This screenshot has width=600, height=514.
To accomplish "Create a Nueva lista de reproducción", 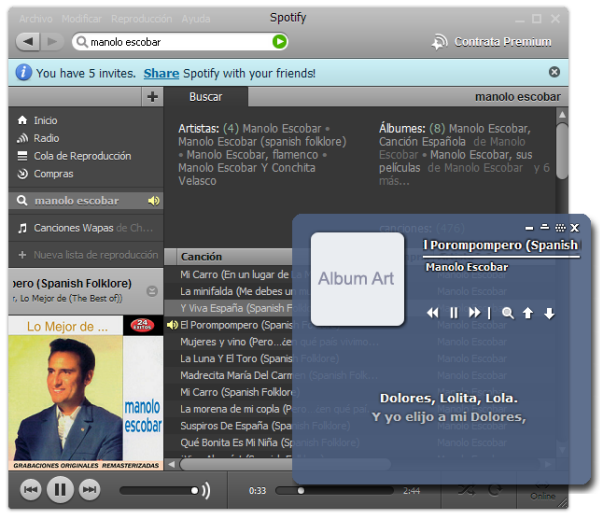I will pos(88,255).
